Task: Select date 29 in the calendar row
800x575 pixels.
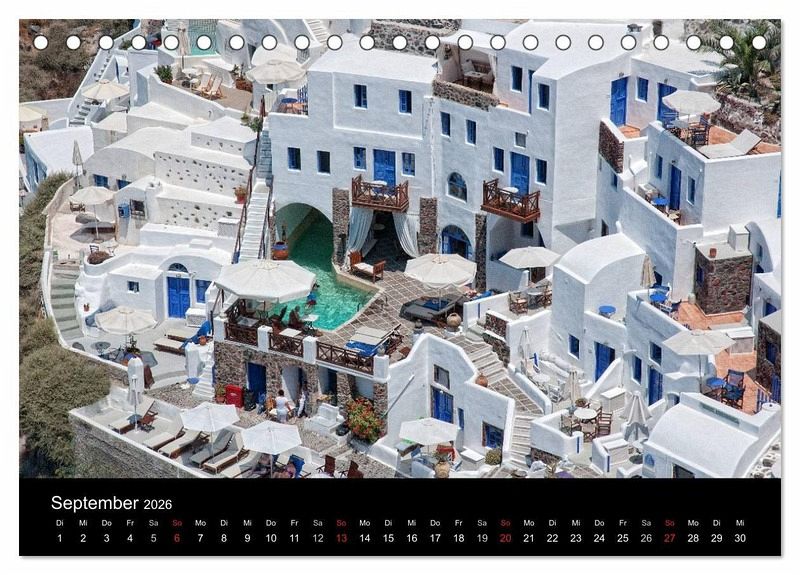Action: click(x=717, y=538)
